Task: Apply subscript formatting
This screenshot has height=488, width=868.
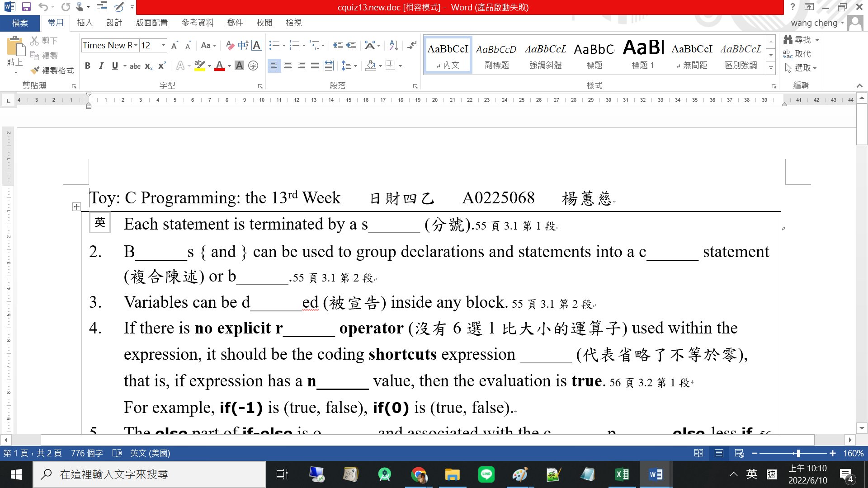Action: pyautogui.click(x=148, y=66)
